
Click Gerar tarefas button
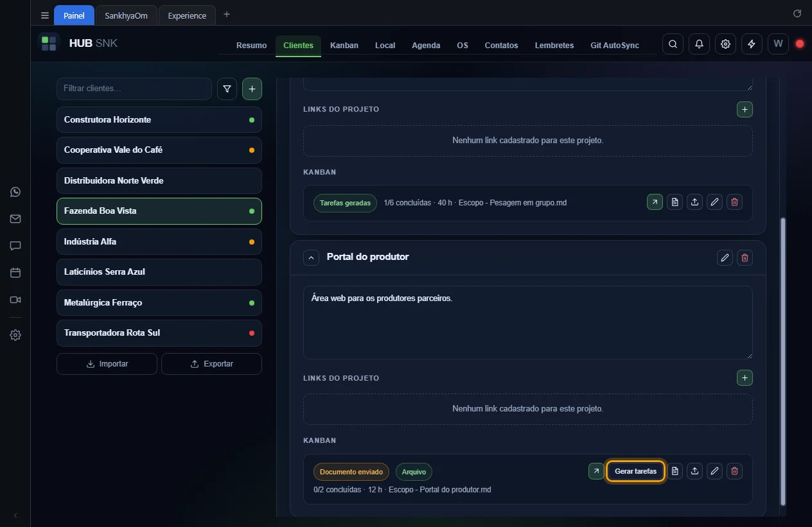635,471
